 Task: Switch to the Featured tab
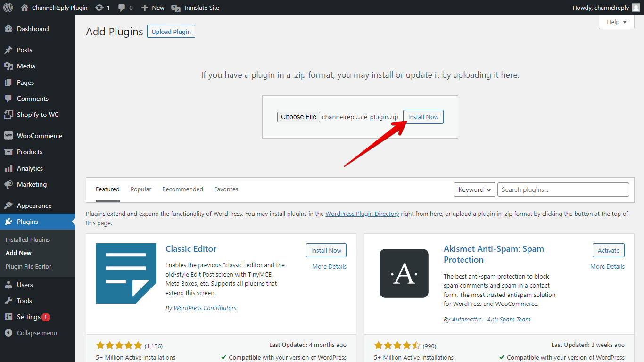(107, 189)
